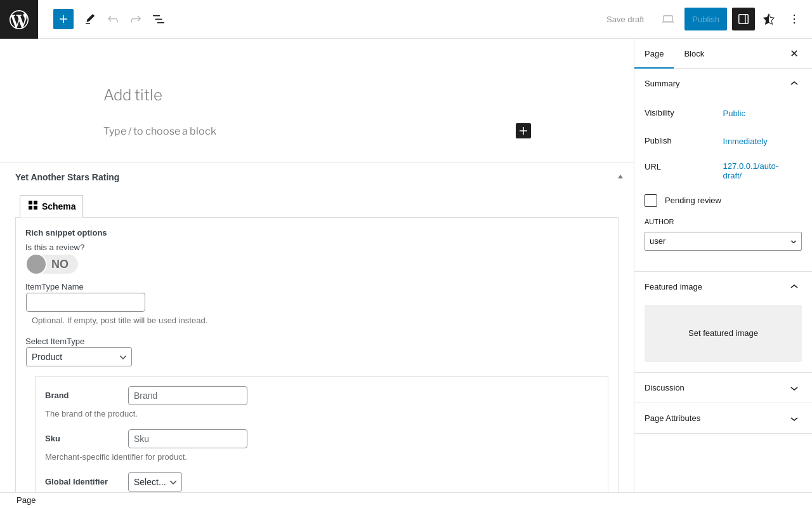This screenshot has height=508, width=812.
Task: Expand the Discussion panel
Action: (x=723, y=388)
